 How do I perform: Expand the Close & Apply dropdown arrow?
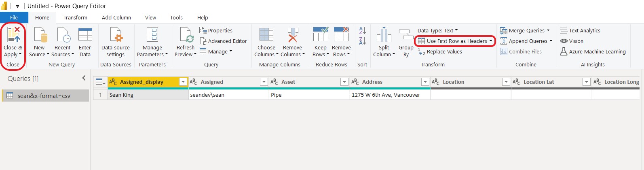20,54
